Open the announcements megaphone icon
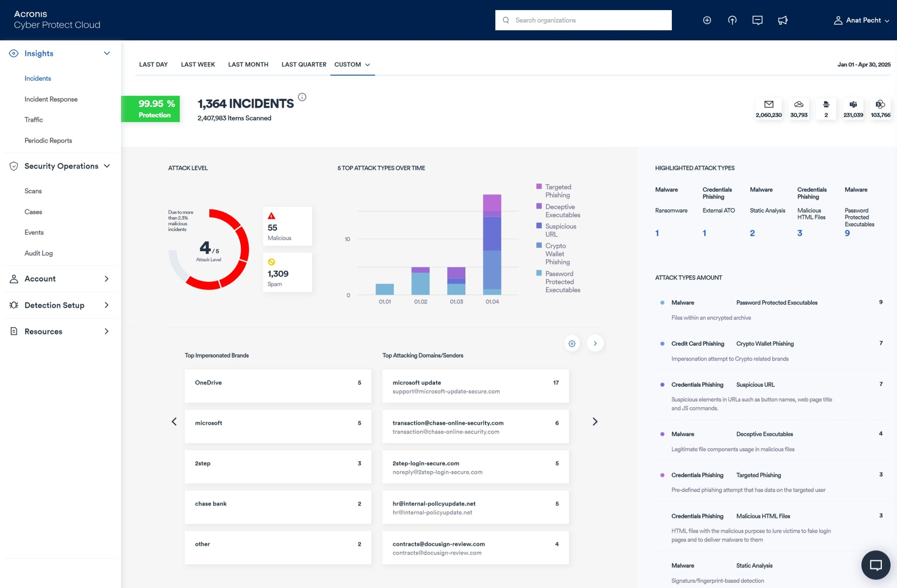This screenshot has width=897, height=588. (783, 20)
